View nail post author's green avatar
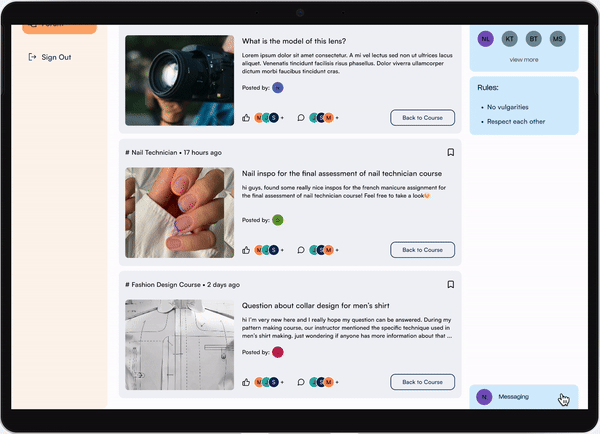600x434 pixels. 278,220
